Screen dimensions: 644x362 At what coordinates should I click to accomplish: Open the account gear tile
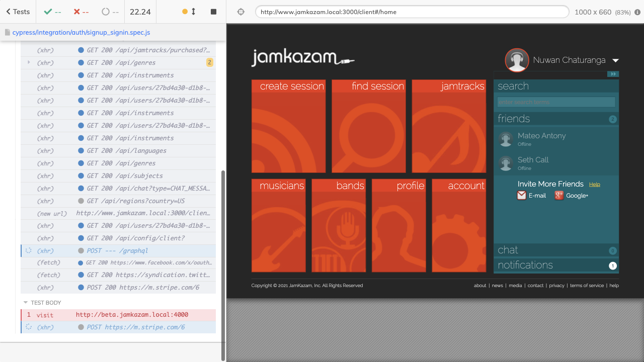(x=459, y=226)
